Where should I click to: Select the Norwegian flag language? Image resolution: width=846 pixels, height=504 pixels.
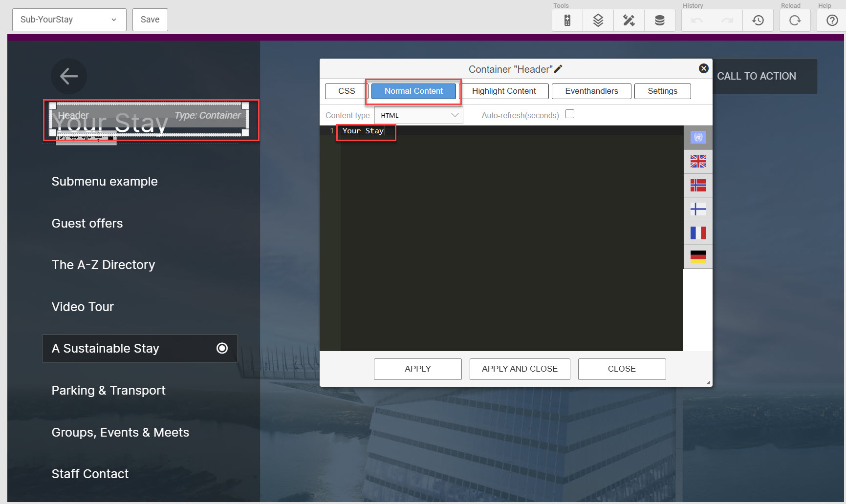pos(698,185)
